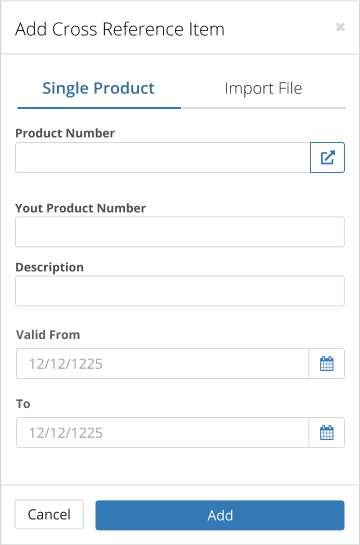The height and width of the screenshot is (545, 360).
Task: Click the Cancel button
Action: click(x=49, y=514)
